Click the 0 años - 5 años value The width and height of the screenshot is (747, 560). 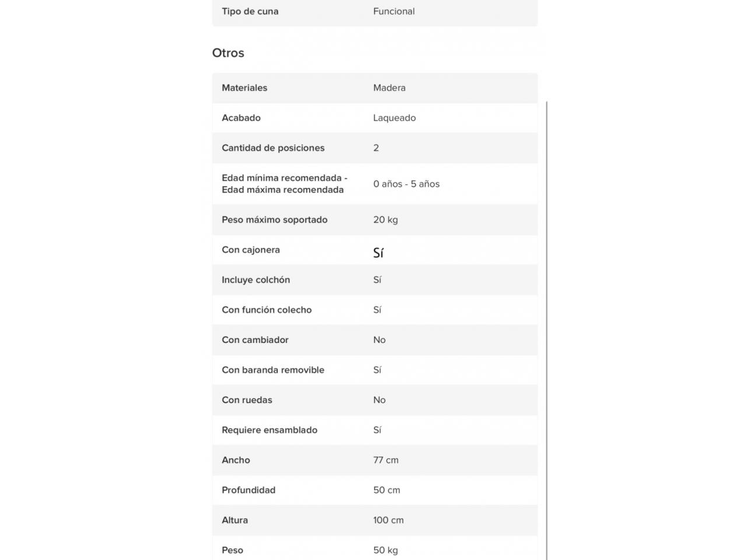pos(406,184)
